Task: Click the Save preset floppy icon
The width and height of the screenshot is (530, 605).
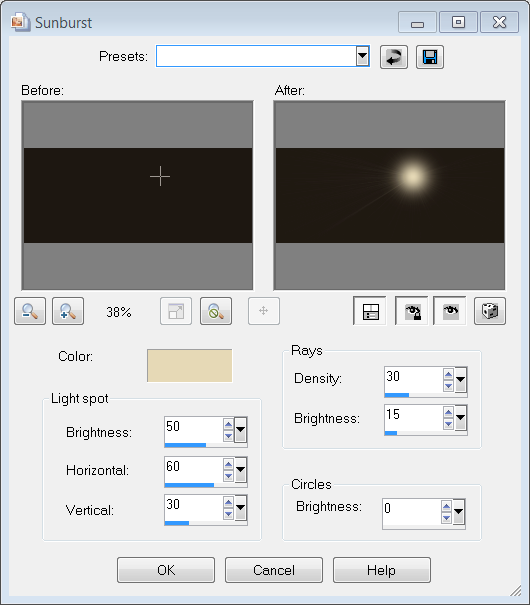Action: click(x=430, y=57)
